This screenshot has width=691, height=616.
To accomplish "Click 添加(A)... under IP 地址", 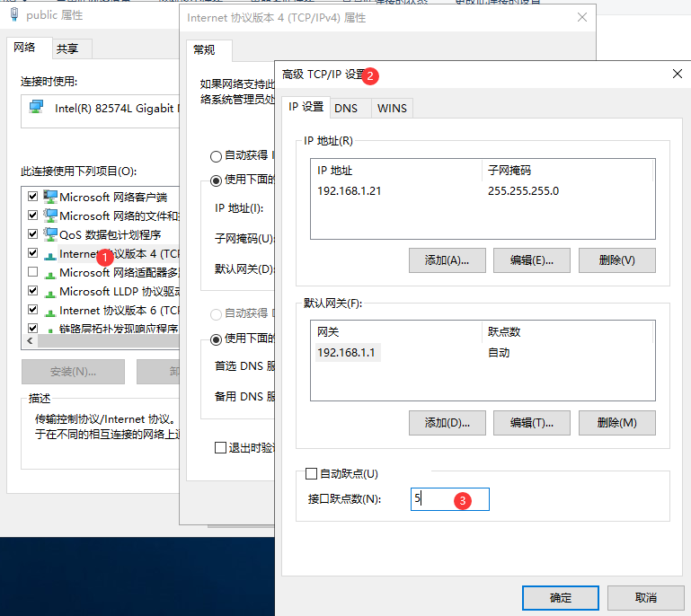I will [x=447, y=260].
